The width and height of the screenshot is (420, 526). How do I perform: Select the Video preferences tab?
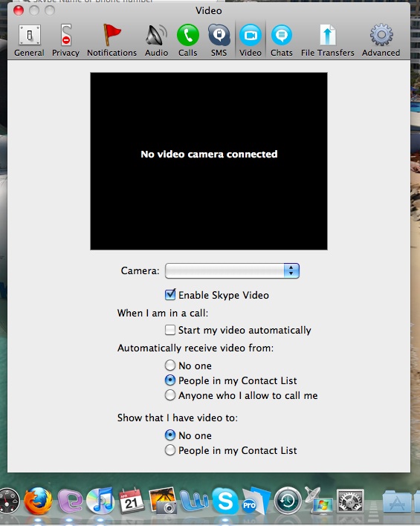pos(251,40)
